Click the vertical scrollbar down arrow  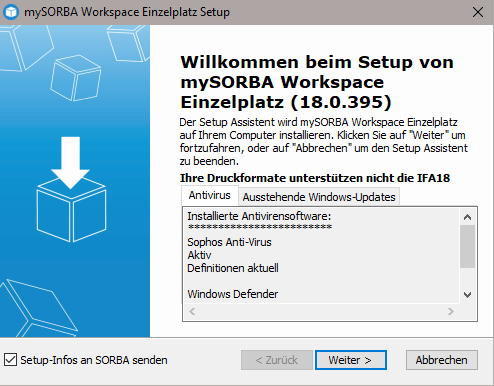click(x=467, y=295)
